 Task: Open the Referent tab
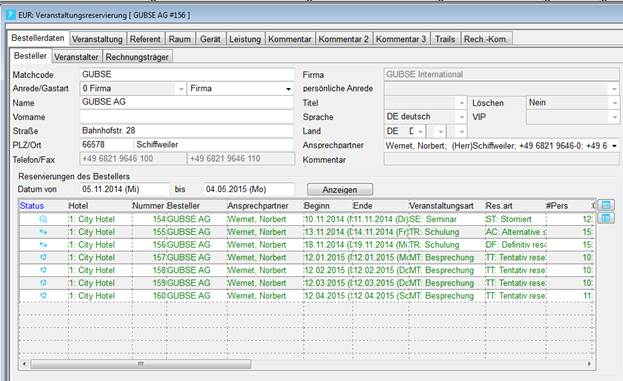tap(145, 39)
